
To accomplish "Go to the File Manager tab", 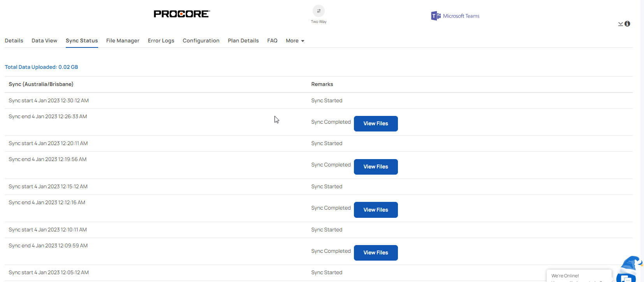I will [x=123, y=41].
